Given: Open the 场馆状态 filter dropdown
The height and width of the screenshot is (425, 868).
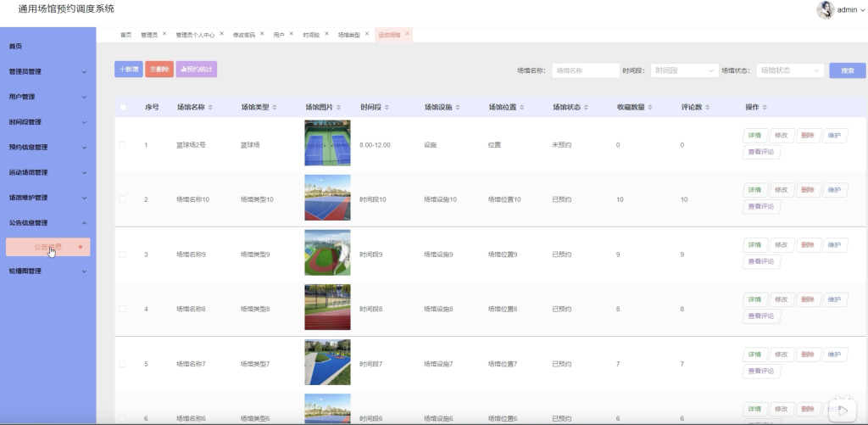Looking at the screenshot, I should [x=790, y=70].
